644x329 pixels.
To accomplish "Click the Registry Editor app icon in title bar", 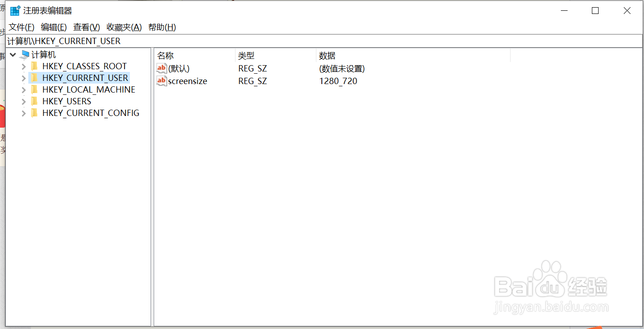I will (15, 11).
